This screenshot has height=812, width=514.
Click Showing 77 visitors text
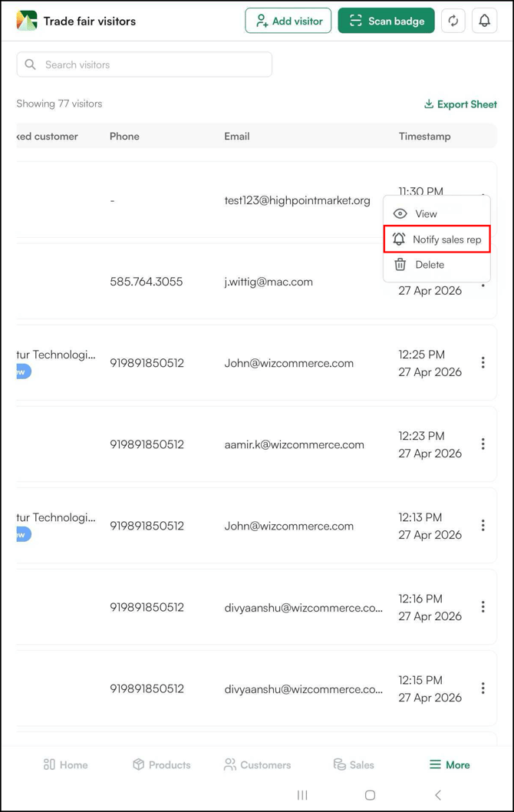click(59, 104)
